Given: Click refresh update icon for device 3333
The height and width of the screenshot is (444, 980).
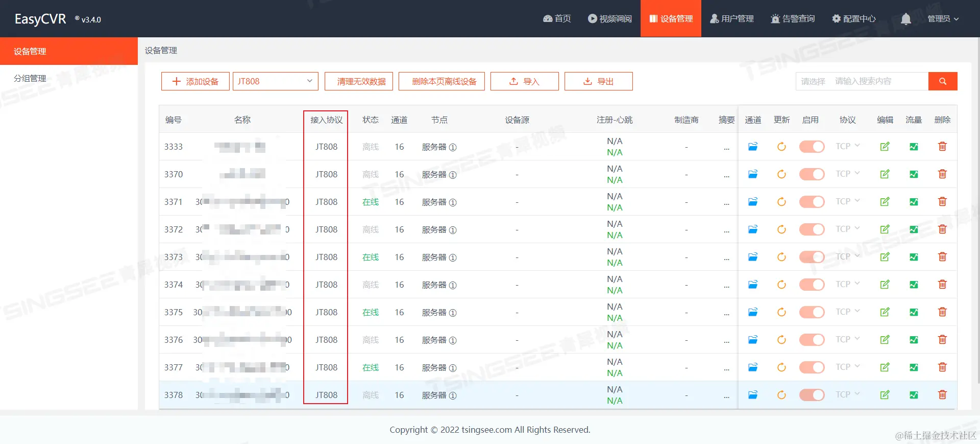Looking at the screenshot, I should pos(781,147).
